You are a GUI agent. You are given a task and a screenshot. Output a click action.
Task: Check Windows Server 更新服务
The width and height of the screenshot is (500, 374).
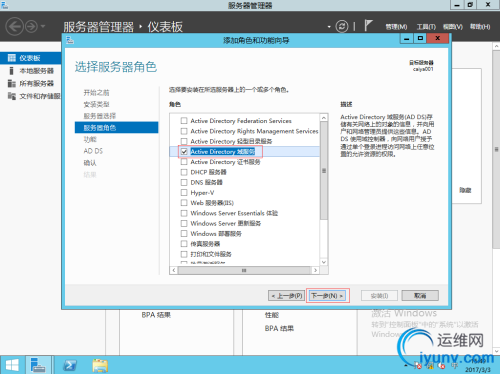tap(184, 223)
